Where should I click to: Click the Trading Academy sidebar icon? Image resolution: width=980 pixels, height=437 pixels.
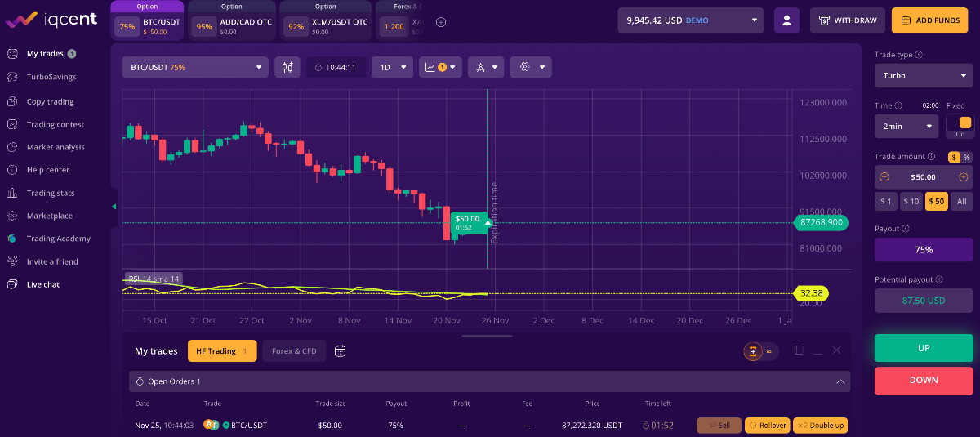tap(12, 239)
